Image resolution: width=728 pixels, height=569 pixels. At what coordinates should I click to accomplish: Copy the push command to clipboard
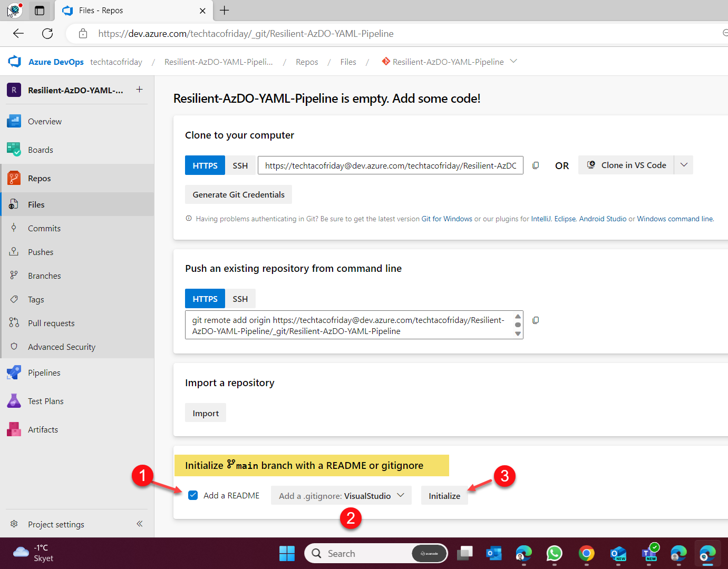click(536, 320)
